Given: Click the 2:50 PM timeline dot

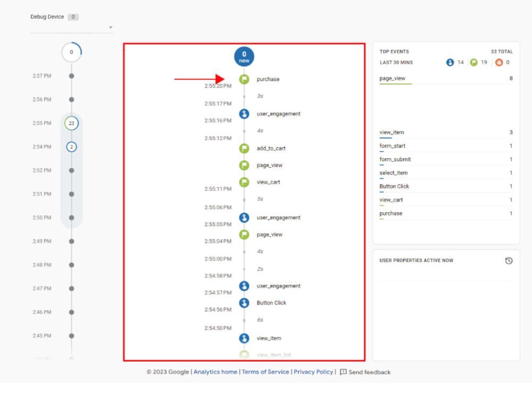Looking at the screenshot, I should click(71, 218).
